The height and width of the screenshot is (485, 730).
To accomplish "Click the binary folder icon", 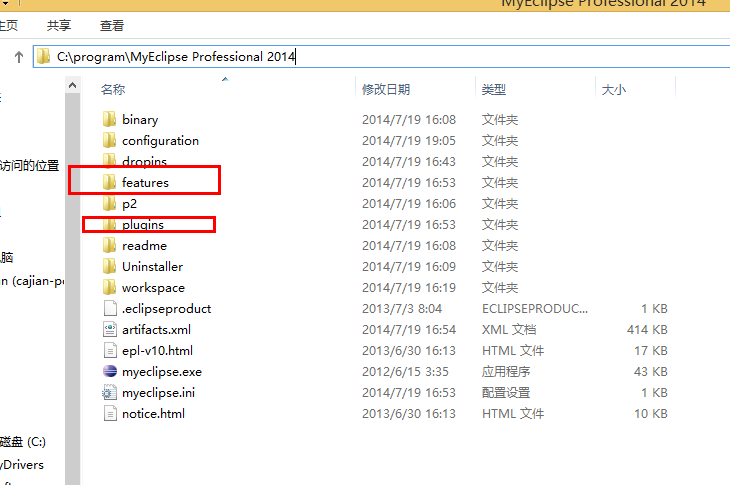I will [109, 119].
